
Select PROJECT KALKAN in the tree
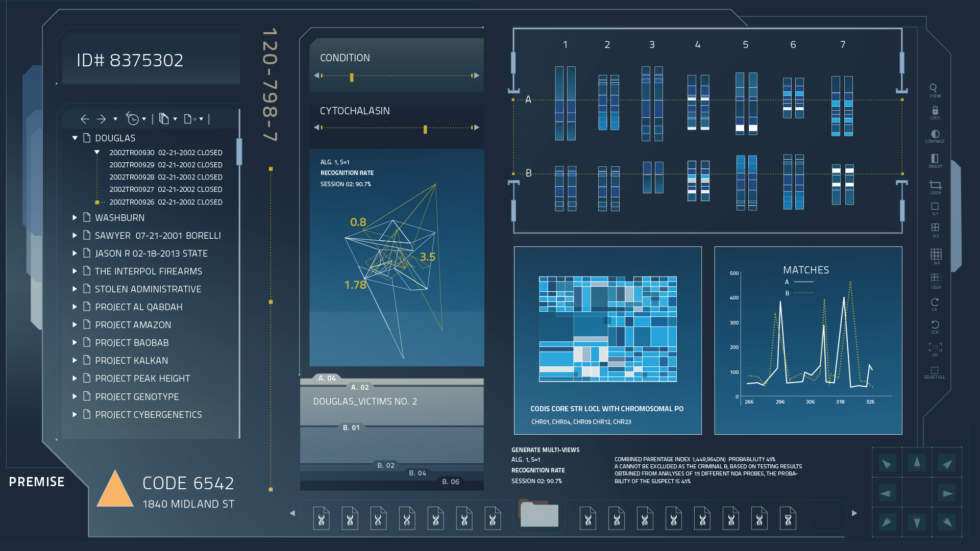click(132, 361)
